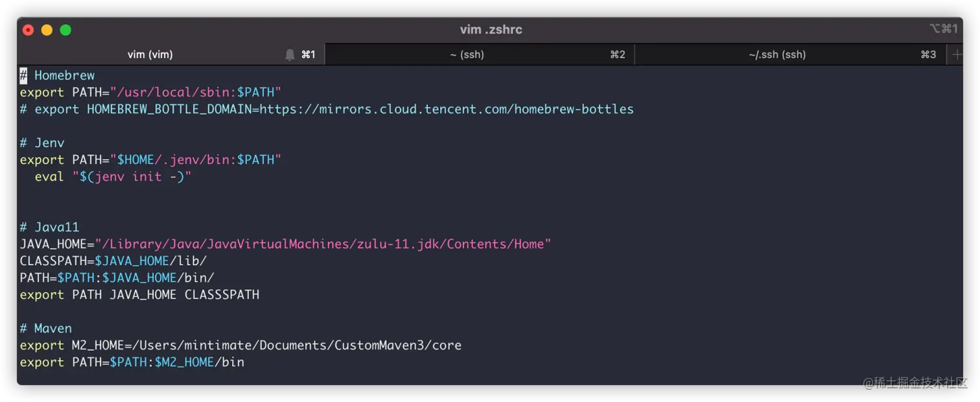The height and width of the screenshot is (402, 980).
Task: Click the export PATH=$PATH:$M2_HOME/bin line
Action: pos(132,362)
